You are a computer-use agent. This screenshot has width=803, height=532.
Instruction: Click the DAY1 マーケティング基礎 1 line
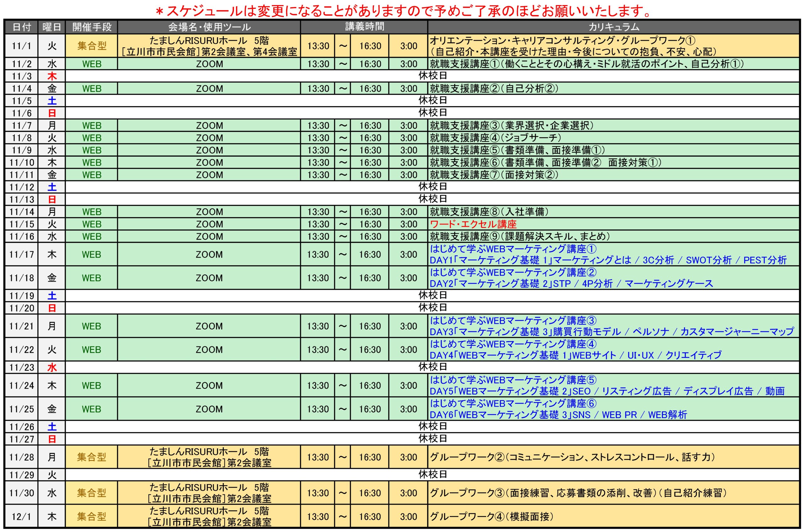click(x=608, y=260)
